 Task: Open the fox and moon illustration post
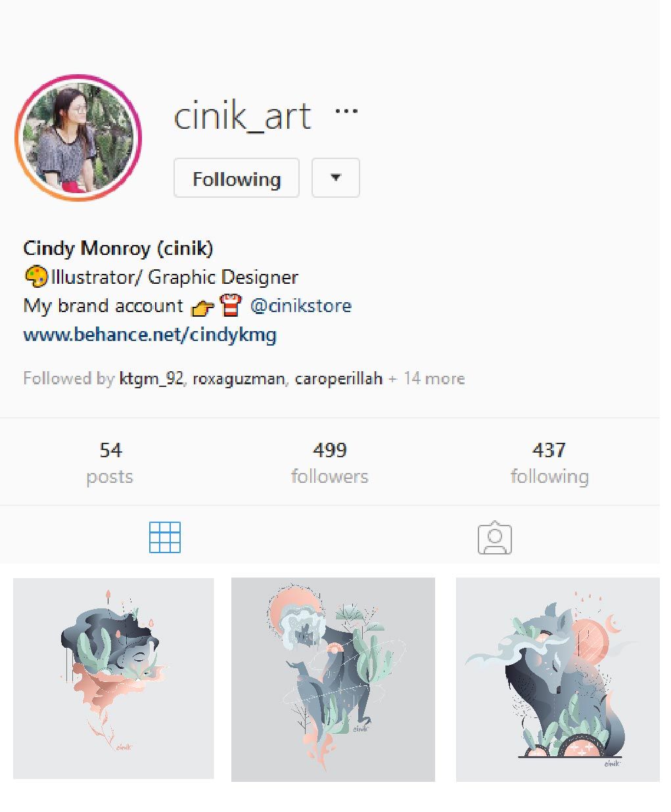(x=558, y=679)
